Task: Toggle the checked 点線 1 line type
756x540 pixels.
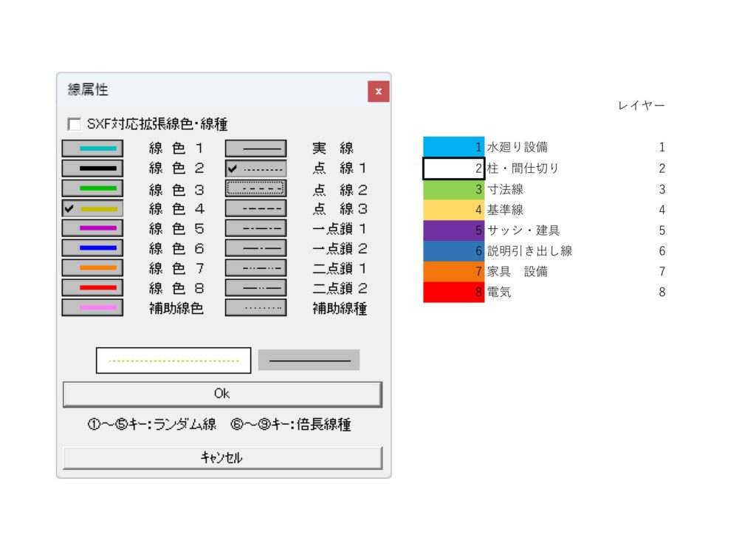Action: click(255, 168)
